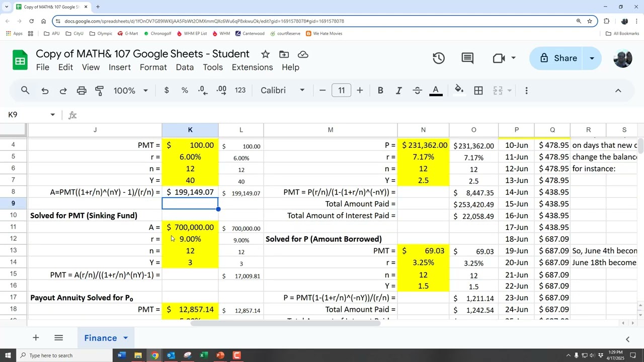
Task: Open the Extensions menu
Action: click(x=252, y=67)
